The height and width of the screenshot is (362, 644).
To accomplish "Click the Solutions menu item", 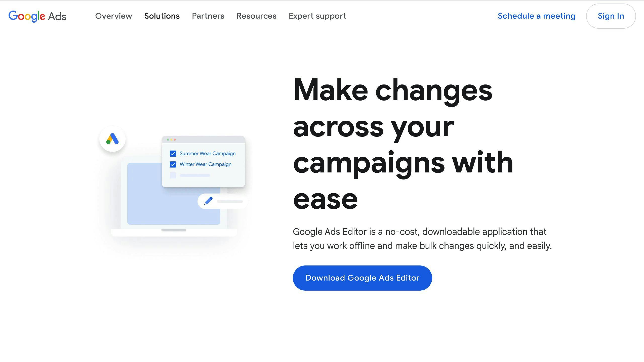I will coord(162,16).
